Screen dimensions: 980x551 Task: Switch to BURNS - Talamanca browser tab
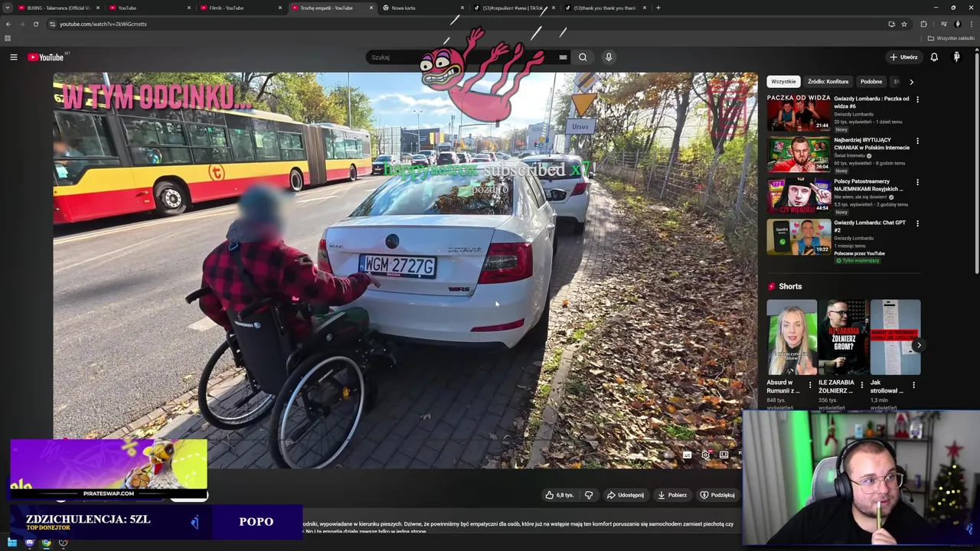59,8
